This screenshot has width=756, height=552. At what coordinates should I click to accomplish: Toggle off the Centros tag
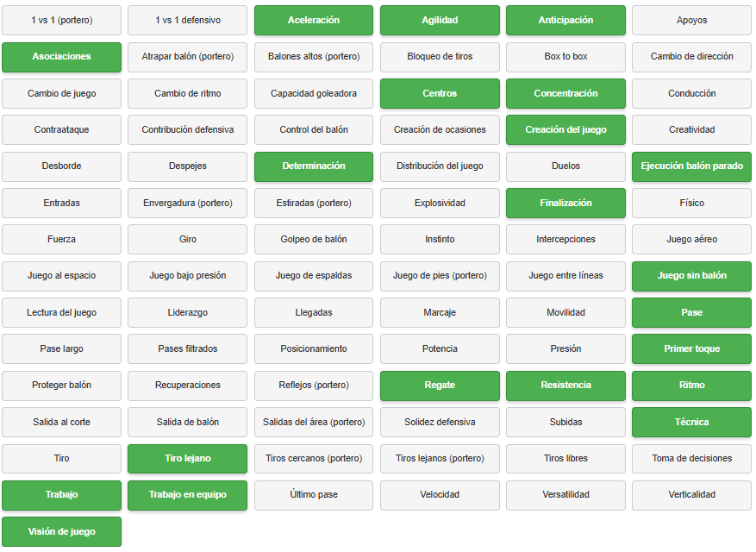coord(440,93)
